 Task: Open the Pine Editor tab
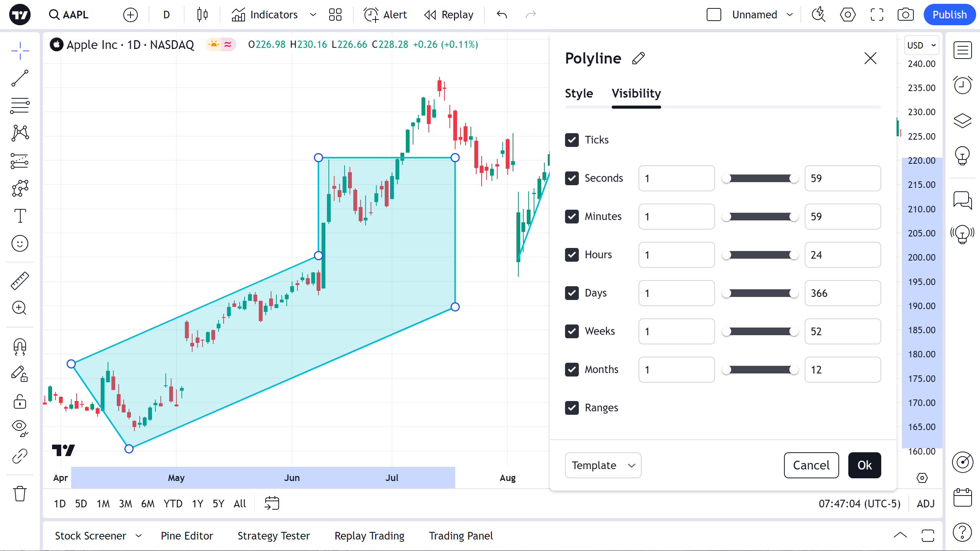tap(187, 536)
